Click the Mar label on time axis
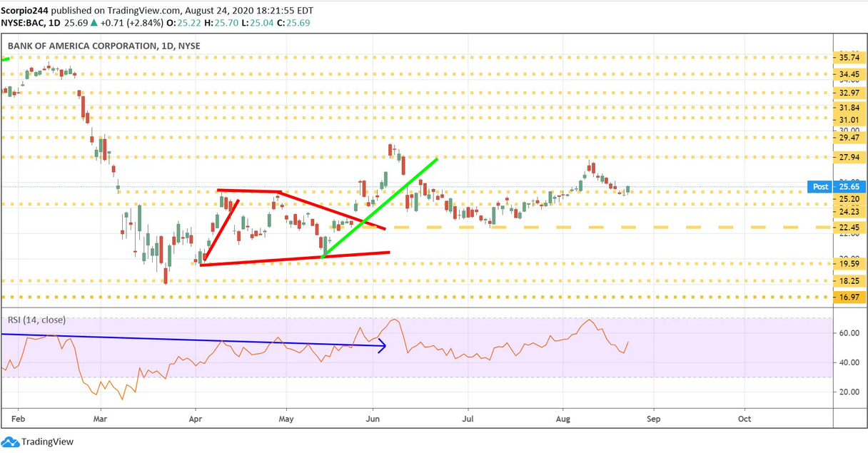868x453 pixels. pyautogui.click(x=101, y=419)
